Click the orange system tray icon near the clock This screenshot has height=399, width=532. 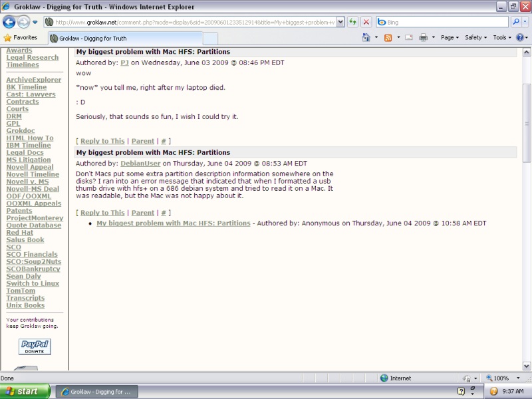(493, 392)
